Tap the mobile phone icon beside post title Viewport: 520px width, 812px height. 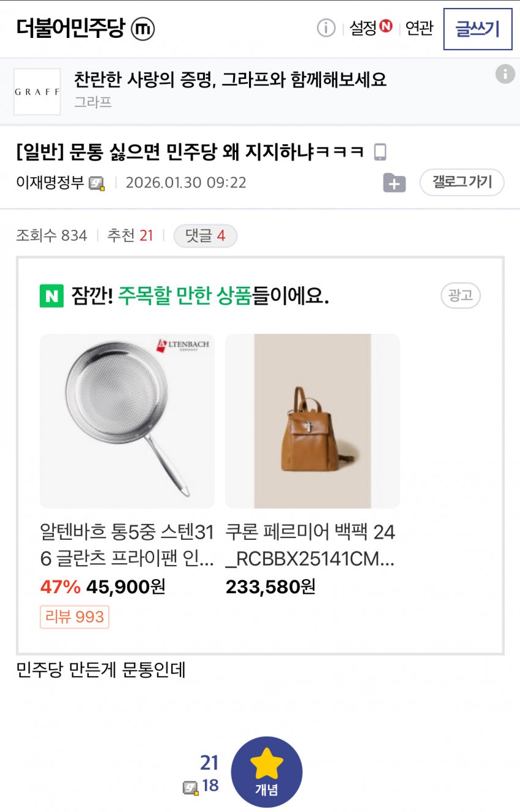pos(380,152)
